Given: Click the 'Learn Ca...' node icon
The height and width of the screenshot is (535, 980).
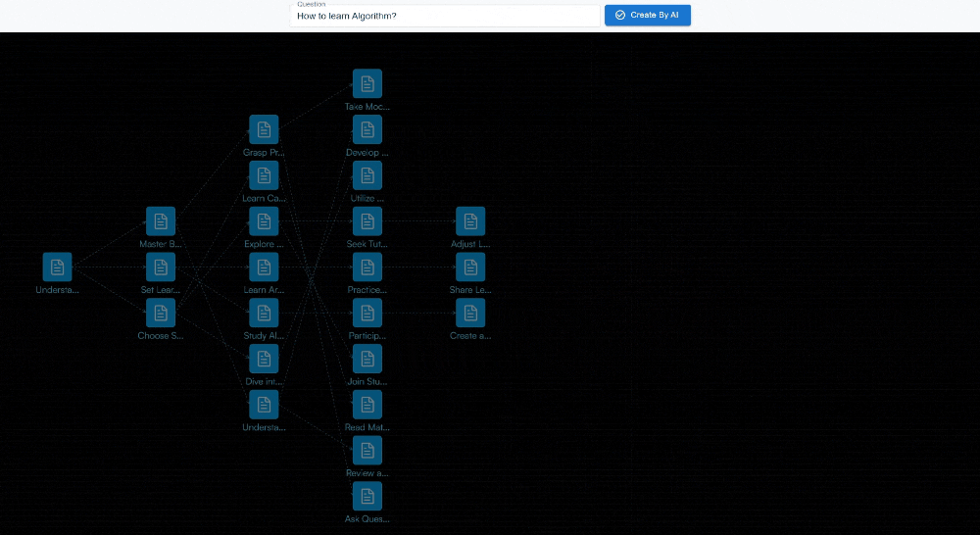Looking at the screenshot, I should coord(264,175).
